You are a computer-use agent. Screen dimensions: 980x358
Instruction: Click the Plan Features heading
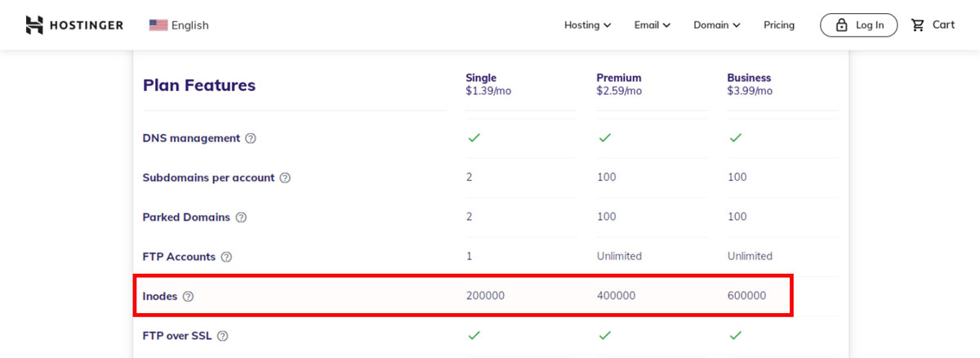coord(199,85)
